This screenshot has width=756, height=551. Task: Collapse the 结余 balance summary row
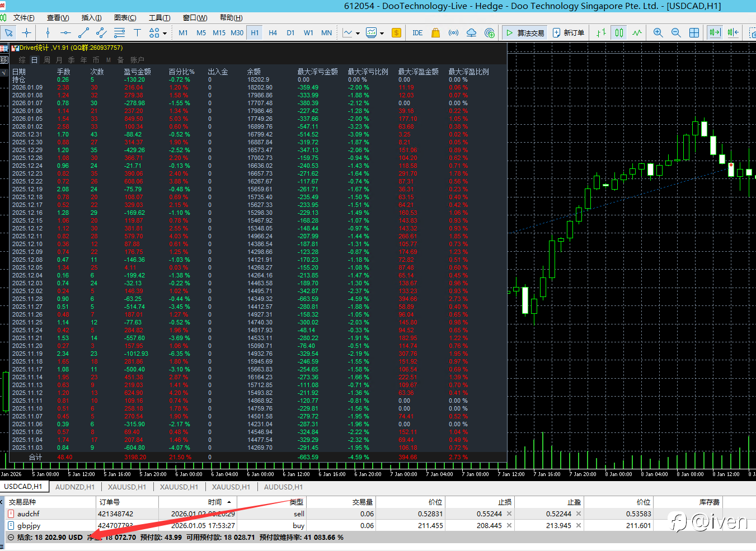[10, 537]
